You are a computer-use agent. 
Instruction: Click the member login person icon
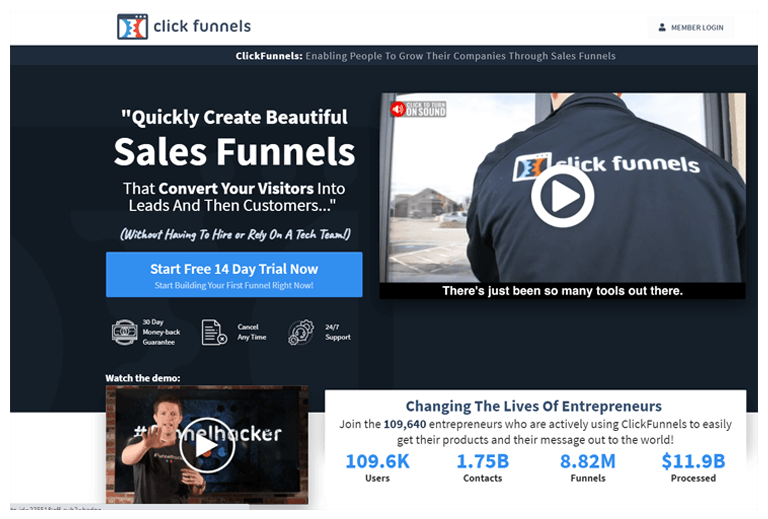(x=662, y=27)
